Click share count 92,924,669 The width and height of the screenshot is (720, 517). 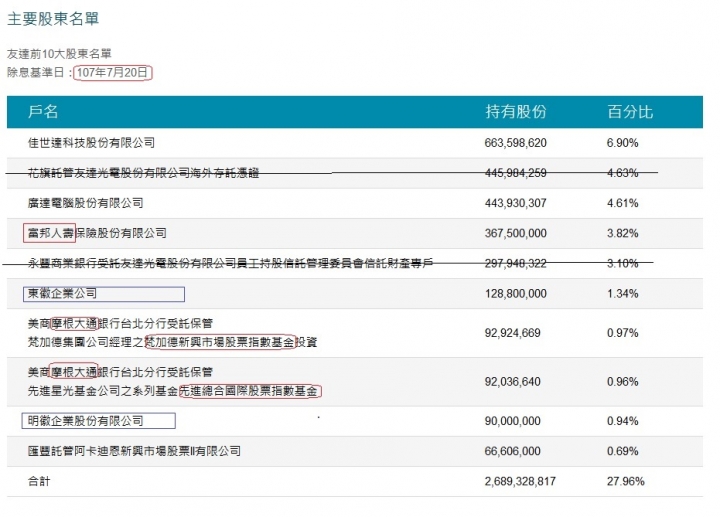click(512, 333)
